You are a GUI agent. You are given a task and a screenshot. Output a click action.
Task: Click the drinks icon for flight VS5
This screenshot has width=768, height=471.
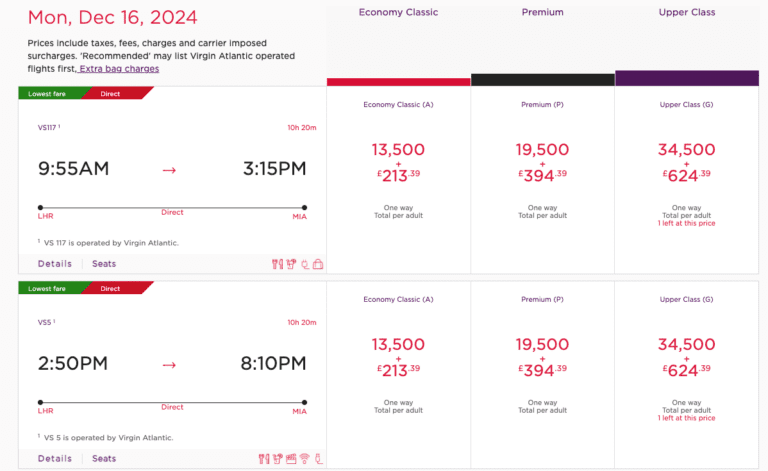click(x=278, y=459)
